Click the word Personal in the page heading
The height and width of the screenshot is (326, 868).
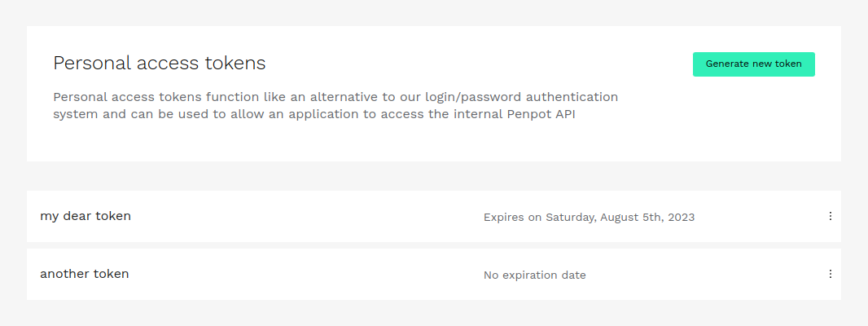[93, 64]
